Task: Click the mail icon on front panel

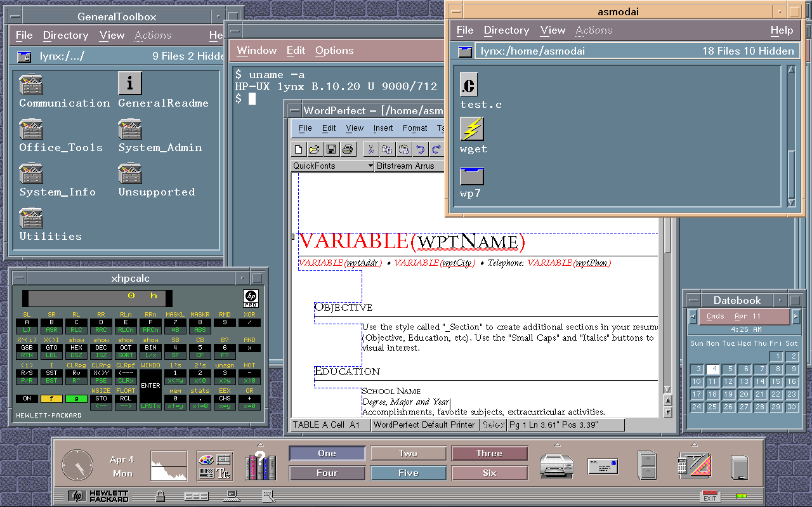Action: (602, 466)
